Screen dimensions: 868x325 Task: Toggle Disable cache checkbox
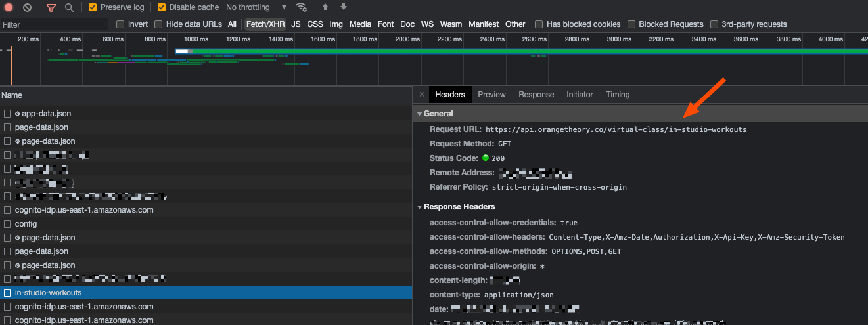[162, 7]
